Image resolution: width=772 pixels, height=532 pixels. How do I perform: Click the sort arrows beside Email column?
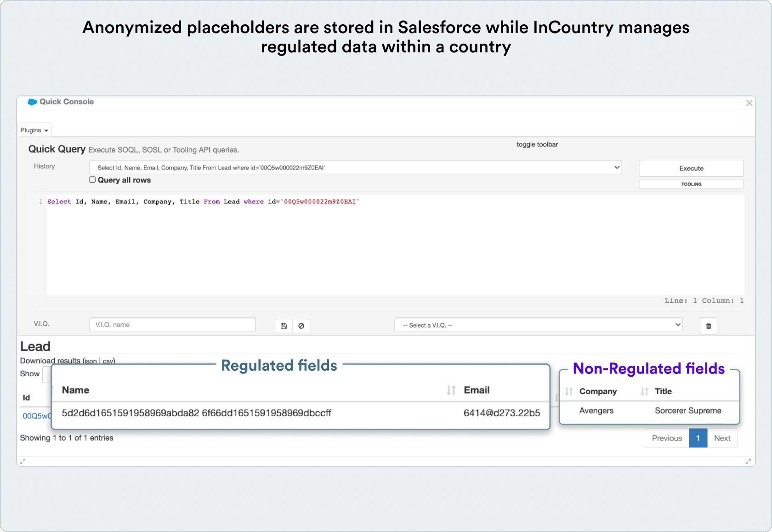pyautogui.click(x=451, y=390)
